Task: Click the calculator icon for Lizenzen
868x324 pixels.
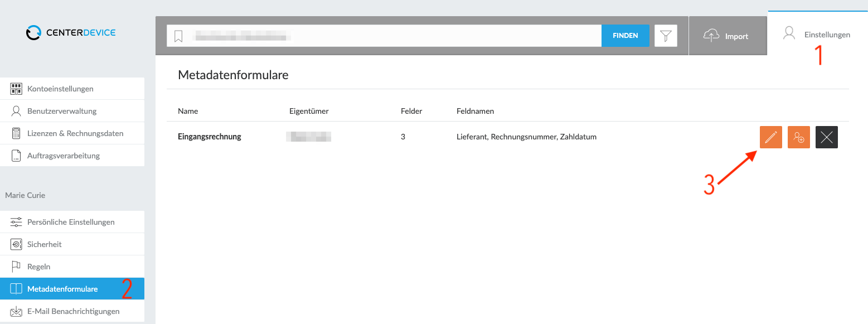Action: pyautogui.click(x=16, y=133)
